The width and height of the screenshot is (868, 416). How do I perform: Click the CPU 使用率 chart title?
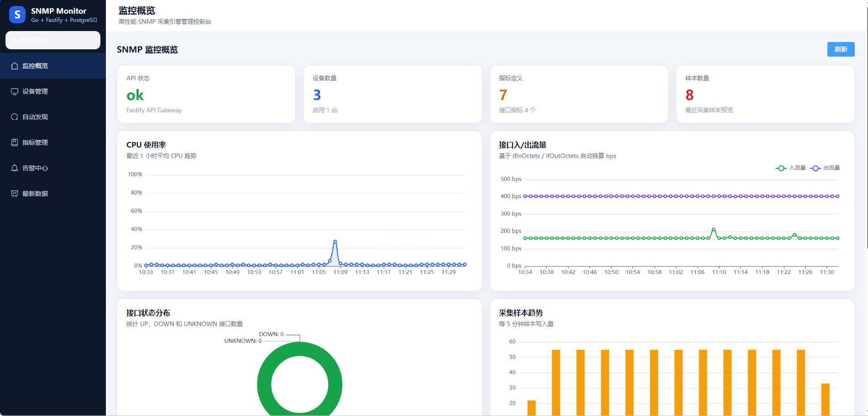[x=146, y=145]
